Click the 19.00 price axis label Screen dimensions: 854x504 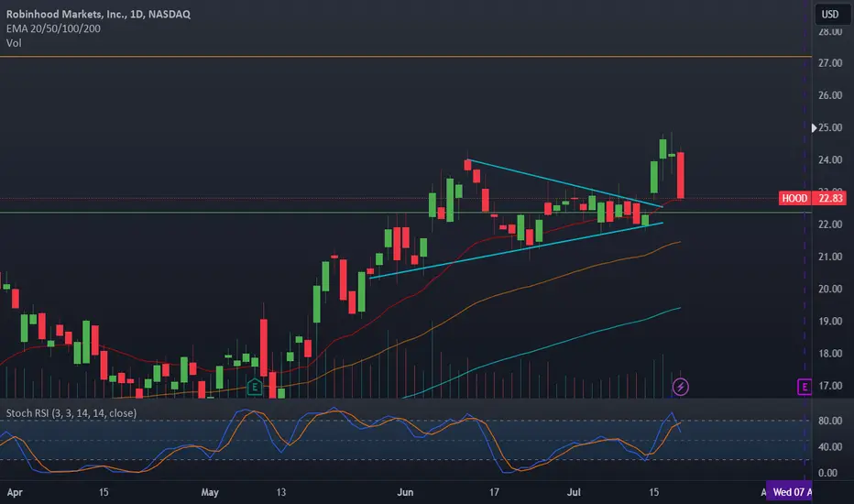pyautogui.click(x=830, y=321)
